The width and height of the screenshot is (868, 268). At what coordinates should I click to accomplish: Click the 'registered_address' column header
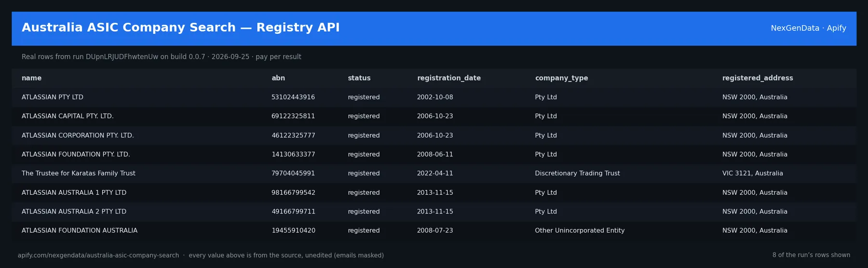coord(758,78)
